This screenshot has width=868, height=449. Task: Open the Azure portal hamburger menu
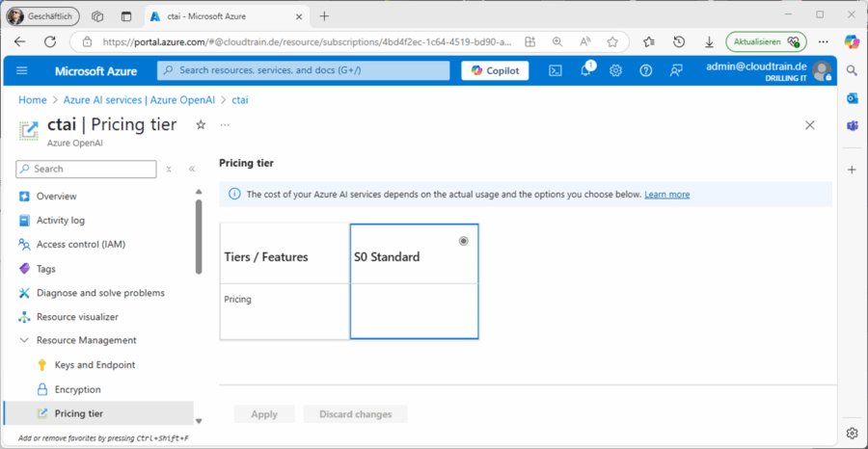(22, 70)
